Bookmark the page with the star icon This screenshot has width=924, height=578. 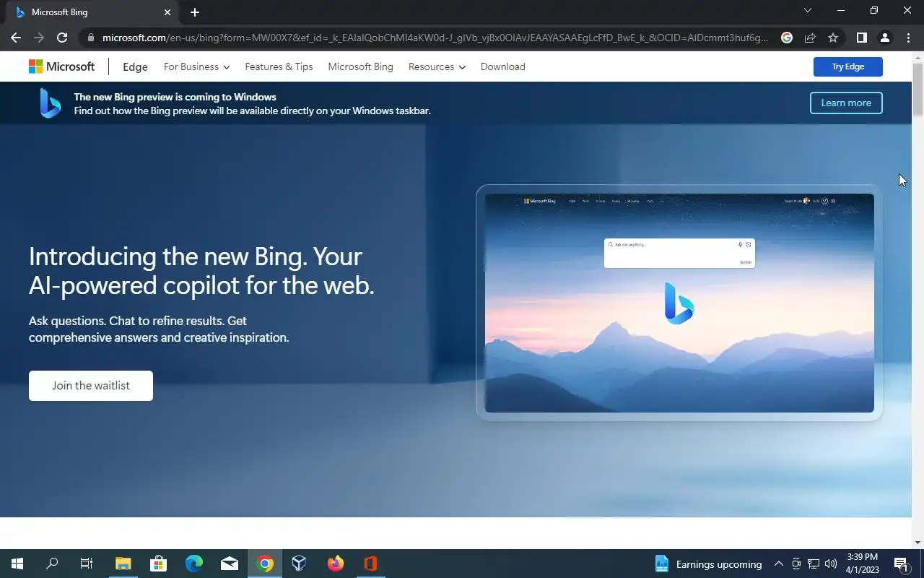(x=833, y=38)
